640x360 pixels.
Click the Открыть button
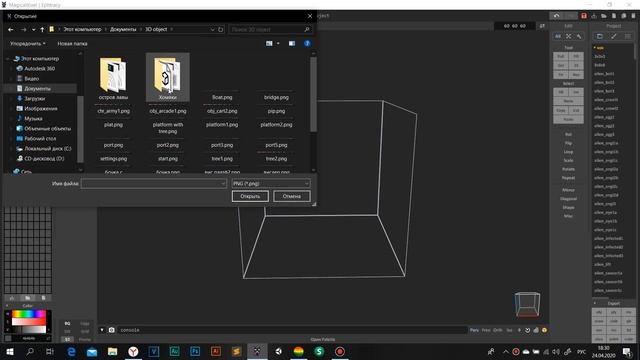click(x=250, y=196)
